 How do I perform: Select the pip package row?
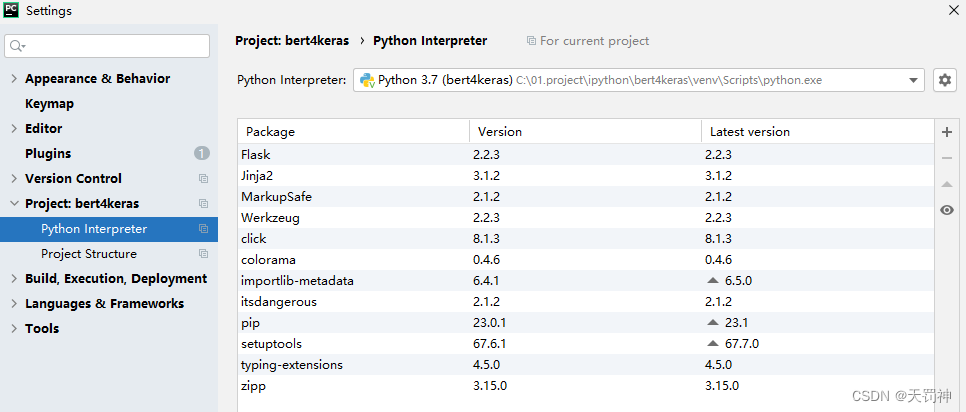point(586,322)
